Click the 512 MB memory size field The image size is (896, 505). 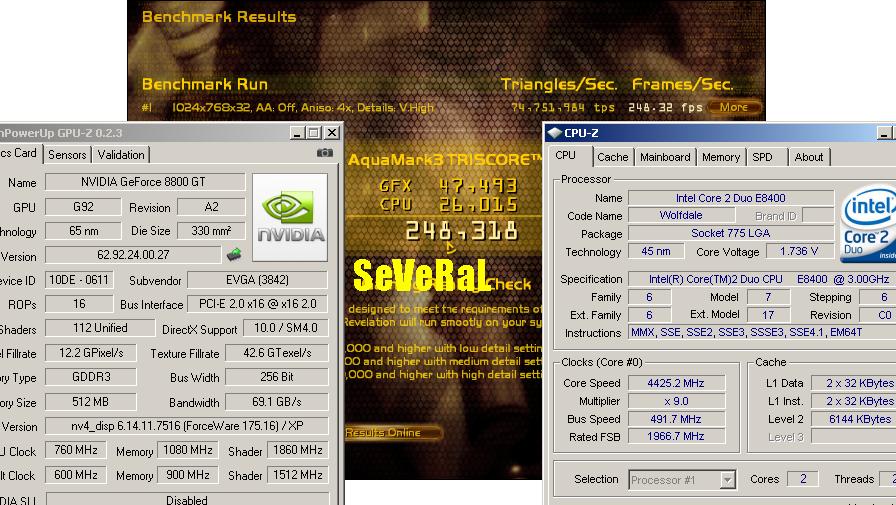point(91,402)
